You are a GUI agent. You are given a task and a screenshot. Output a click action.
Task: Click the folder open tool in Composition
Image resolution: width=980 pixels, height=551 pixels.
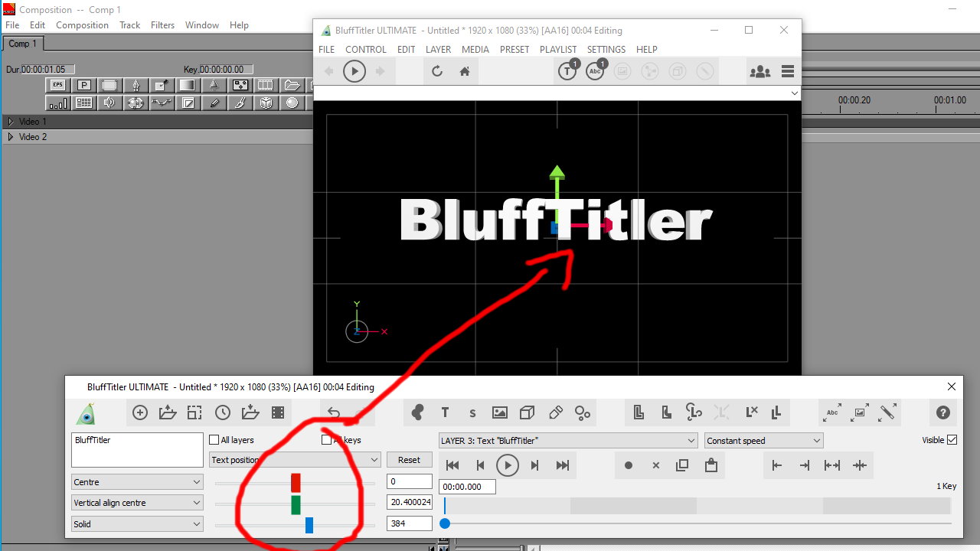click(292, 85)
